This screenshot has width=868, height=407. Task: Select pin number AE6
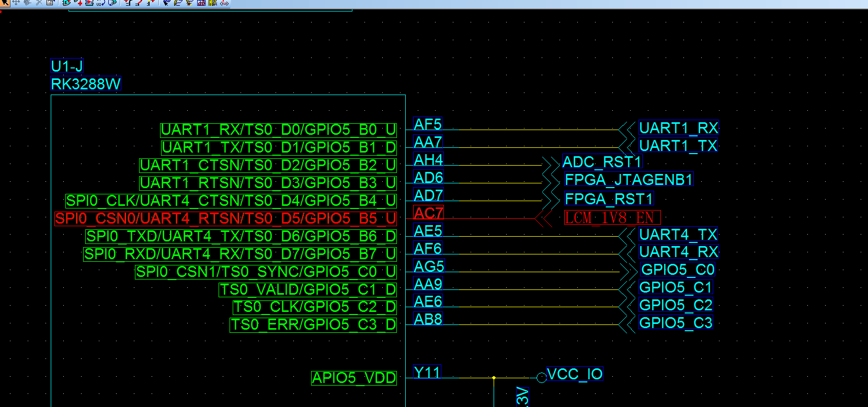428,301
